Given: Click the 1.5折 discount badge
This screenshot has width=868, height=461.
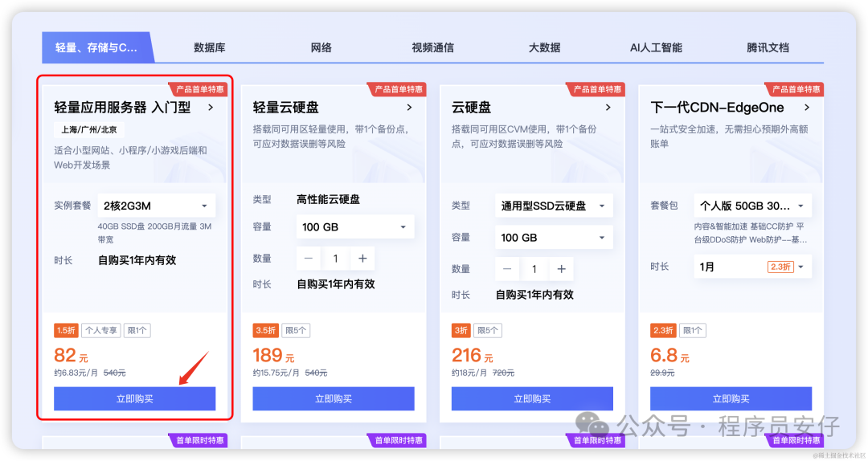Looking at the screenshot, I should point(67,330).
